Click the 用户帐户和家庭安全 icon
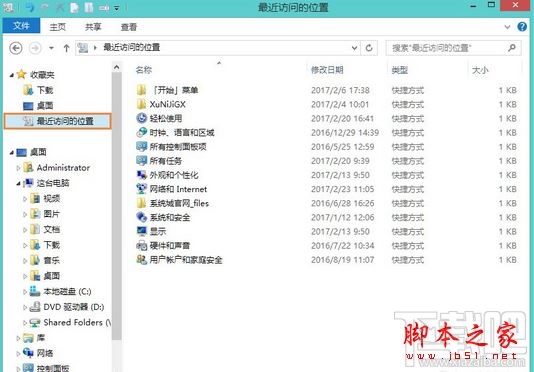Image resolution: width=534 pixels, height=372 pixels. 141,260
